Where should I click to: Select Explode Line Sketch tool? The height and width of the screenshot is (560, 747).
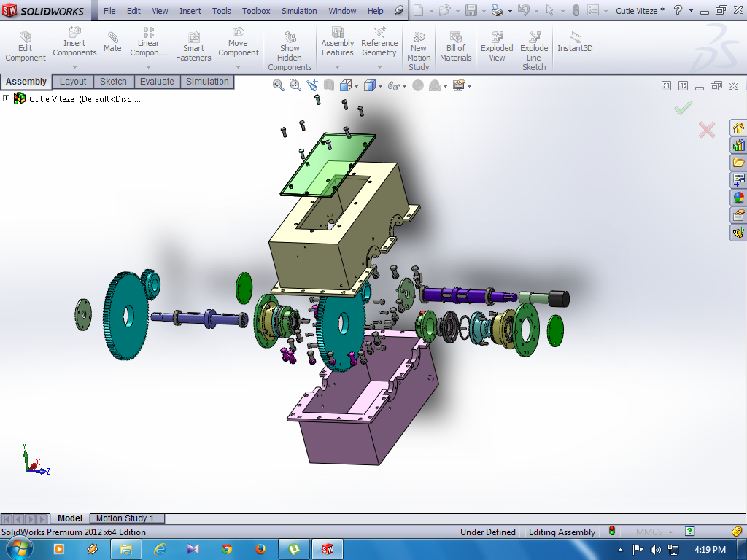(x=534, y=52)
